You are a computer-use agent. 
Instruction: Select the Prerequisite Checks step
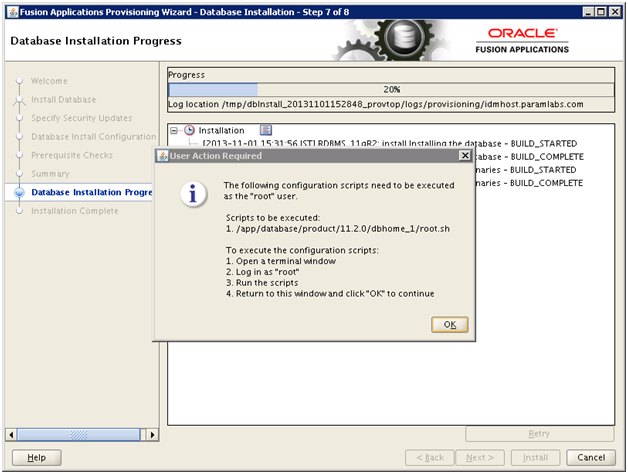(x=72, y=155)
